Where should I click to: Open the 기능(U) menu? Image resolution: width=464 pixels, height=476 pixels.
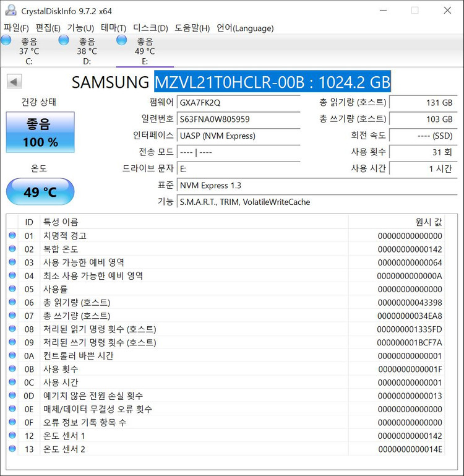80,28
